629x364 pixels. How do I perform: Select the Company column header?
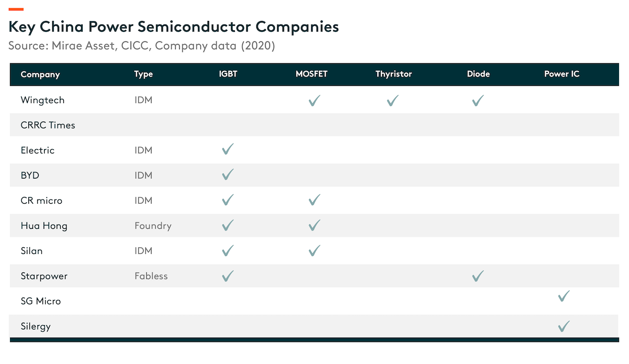pyautogui.click(x=40, y=74)
